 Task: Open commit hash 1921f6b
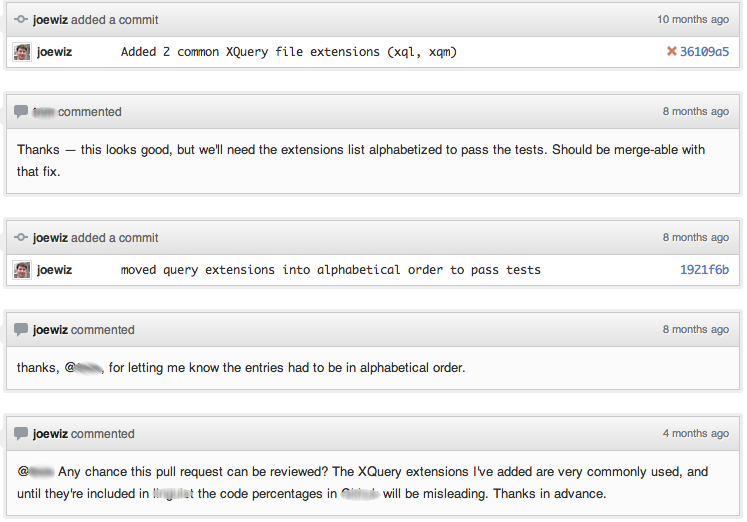click(704, 270)
